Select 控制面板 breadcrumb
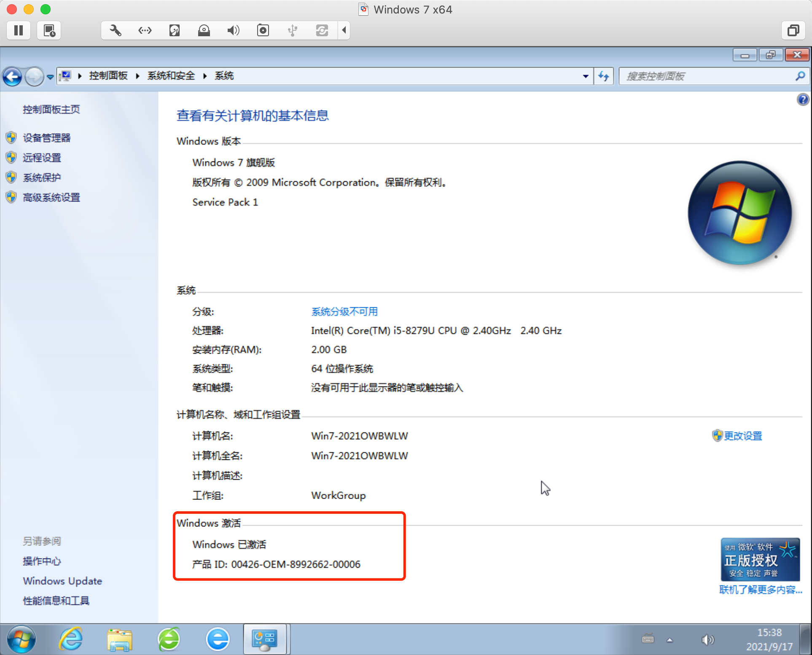Screen dimensions: 812x655 tap(108, 76)
